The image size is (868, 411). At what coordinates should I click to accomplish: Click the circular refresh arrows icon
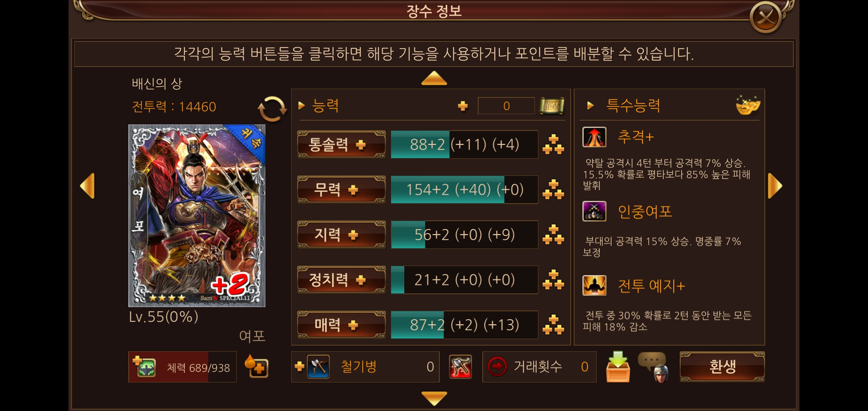tap(272, 109)
